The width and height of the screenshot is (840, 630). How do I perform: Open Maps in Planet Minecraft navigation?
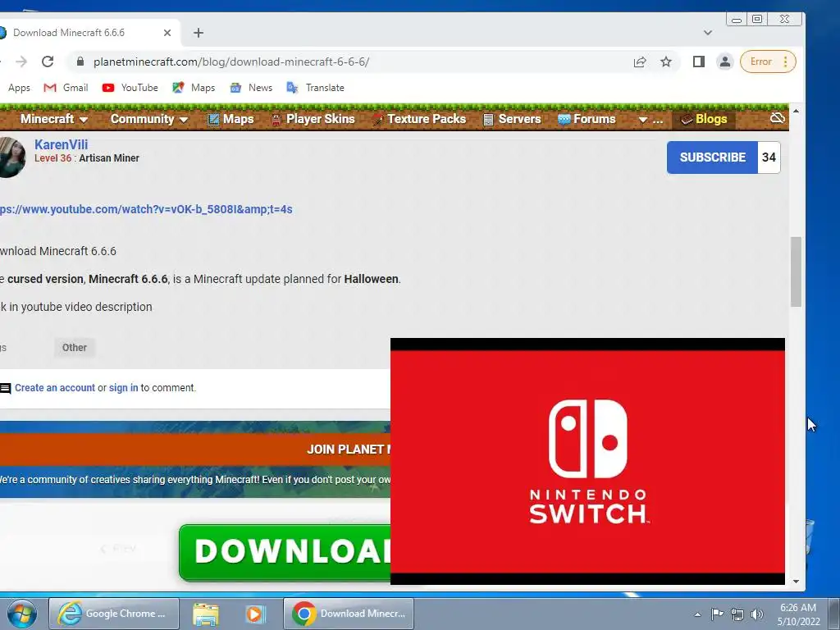click(231, 119)
